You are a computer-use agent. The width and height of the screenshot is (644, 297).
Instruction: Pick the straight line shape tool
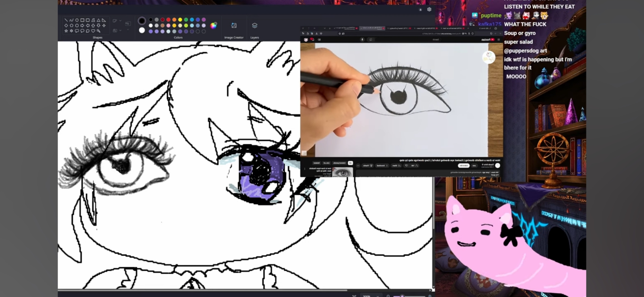(66, 20)
